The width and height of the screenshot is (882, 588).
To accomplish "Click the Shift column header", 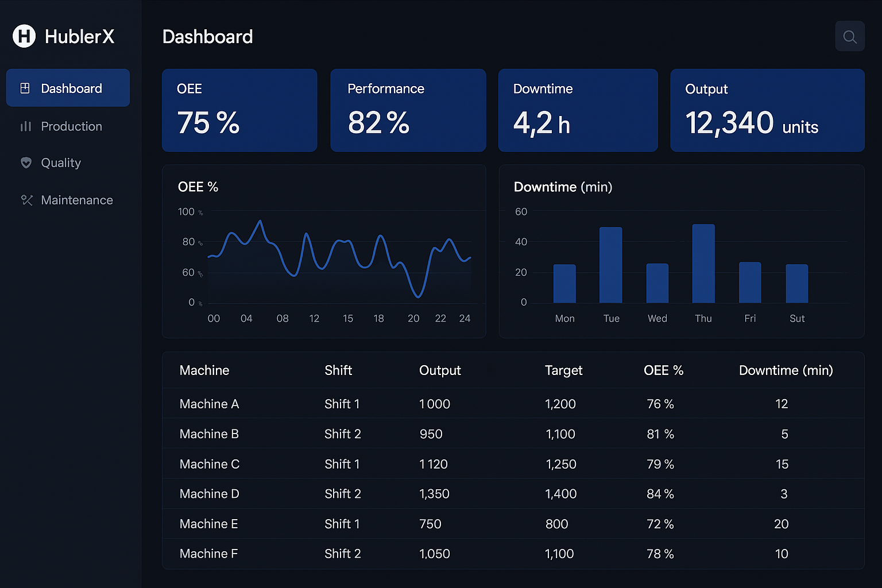I will coord(338,370).
